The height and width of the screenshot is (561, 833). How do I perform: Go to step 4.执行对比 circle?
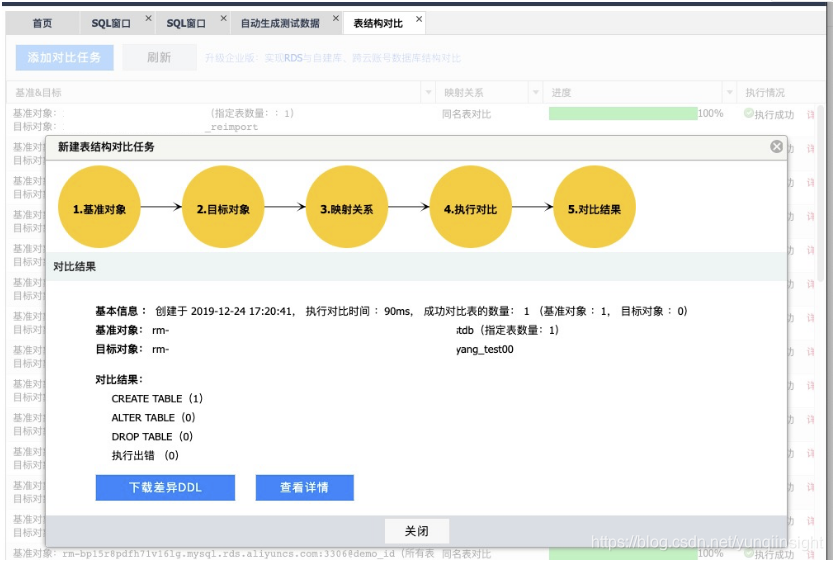tap(471, 207)
